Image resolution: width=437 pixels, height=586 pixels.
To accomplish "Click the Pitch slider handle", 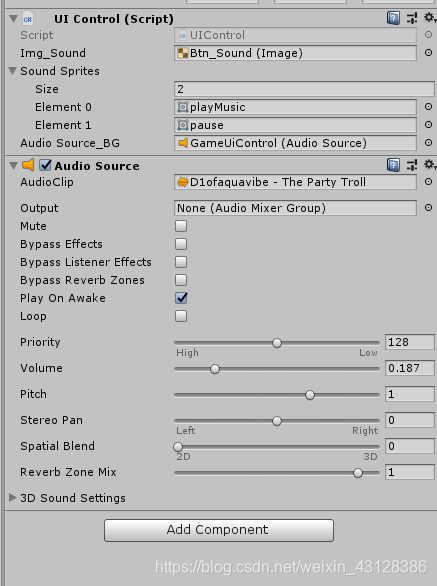I will 310,395.
